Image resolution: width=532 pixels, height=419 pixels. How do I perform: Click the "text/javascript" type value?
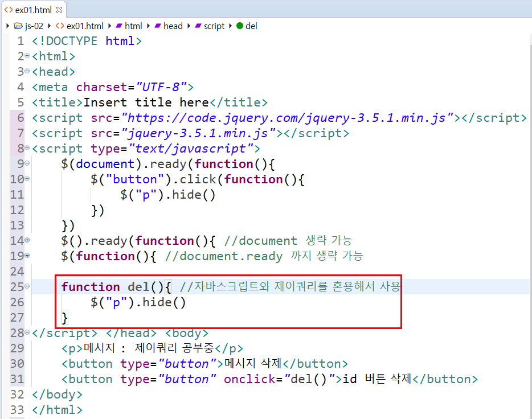point(191,149)
